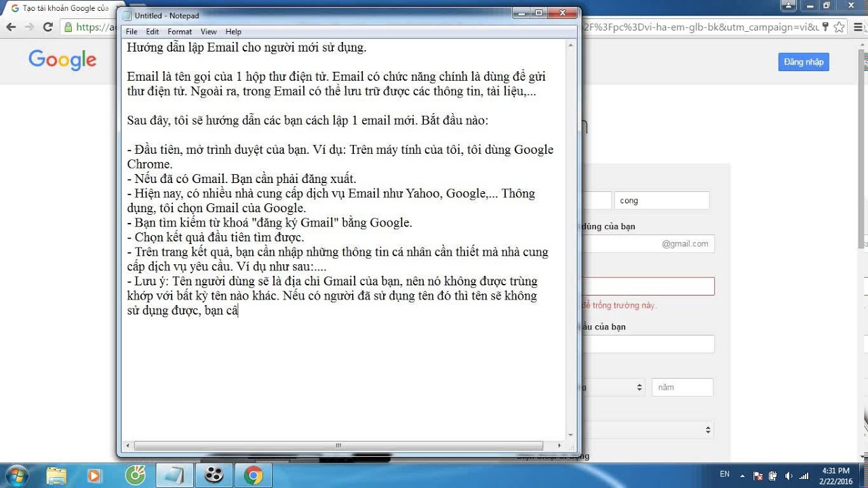
Task: Open the gender dropdown on the Google form
Action: [x=648, y=430]
